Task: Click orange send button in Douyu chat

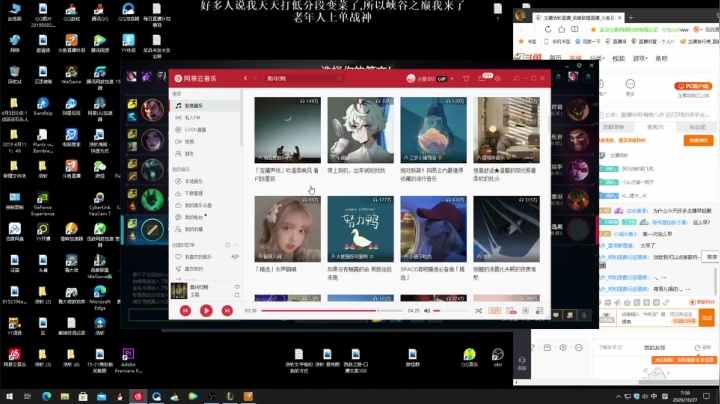Action: point(707,318)
